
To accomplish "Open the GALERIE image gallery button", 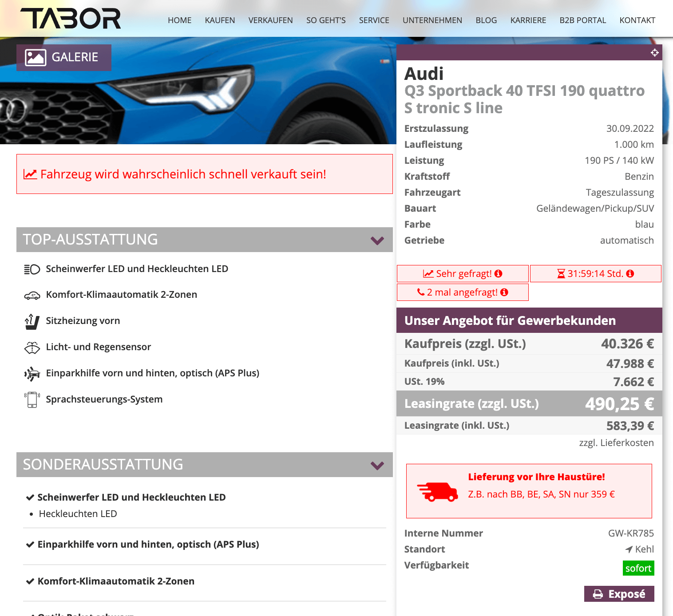I will [x=64, y=57].
